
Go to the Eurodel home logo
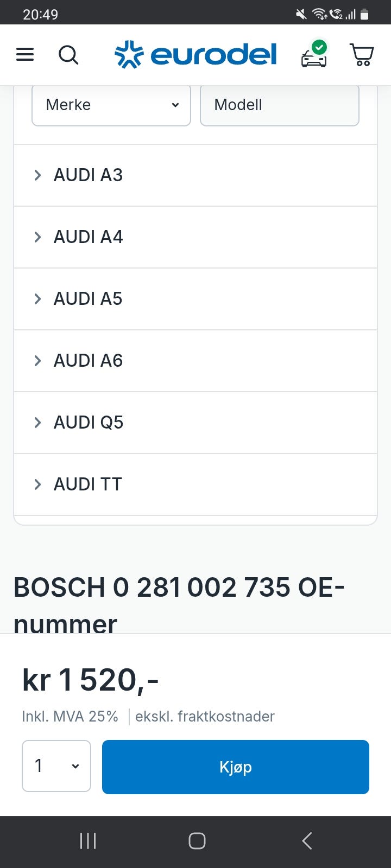coord(195,55)
